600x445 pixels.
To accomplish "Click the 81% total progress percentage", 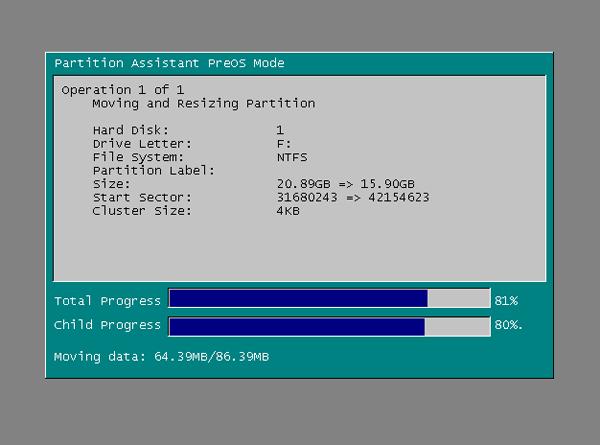I will click(506, 300).
